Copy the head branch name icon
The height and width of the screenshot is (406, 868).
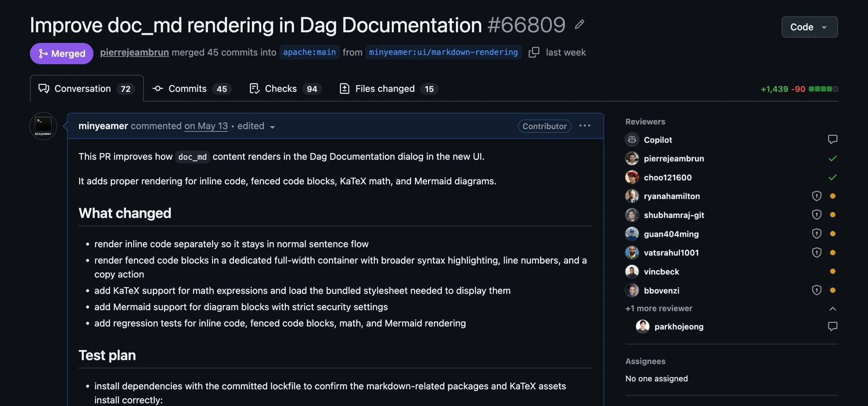click(534, 53)
